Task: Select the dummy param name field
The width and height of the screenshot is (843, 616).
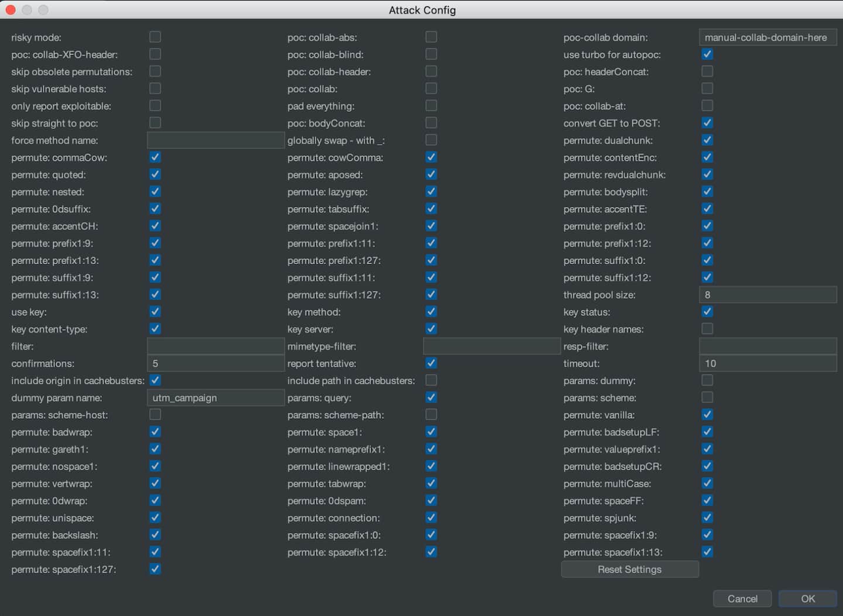Action: click(x=215, y=398)
